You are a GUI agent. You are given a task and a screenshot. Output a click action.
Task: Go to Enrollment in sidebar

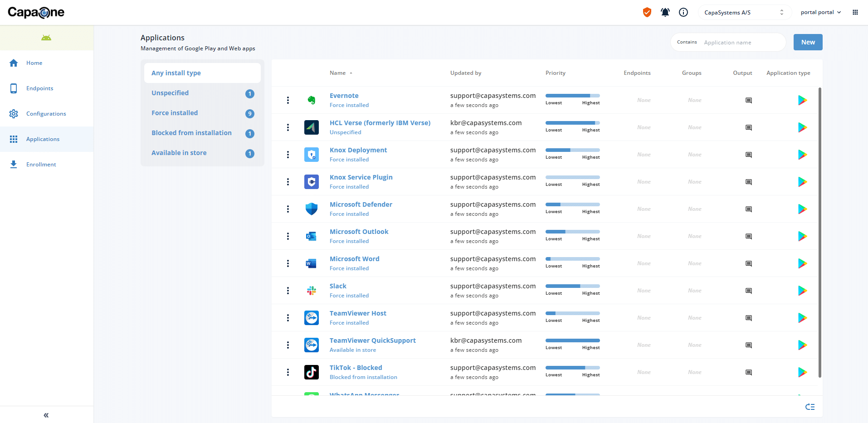47,165
